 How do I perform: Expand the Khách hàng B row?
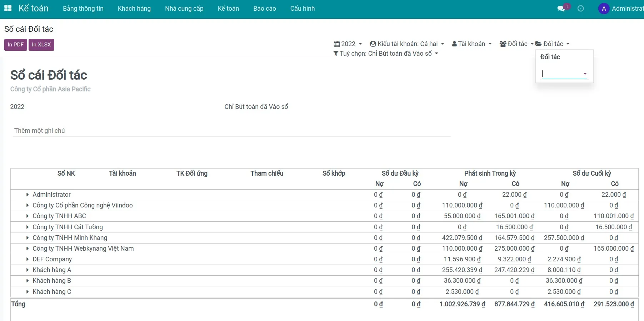(x=27, y=281)
